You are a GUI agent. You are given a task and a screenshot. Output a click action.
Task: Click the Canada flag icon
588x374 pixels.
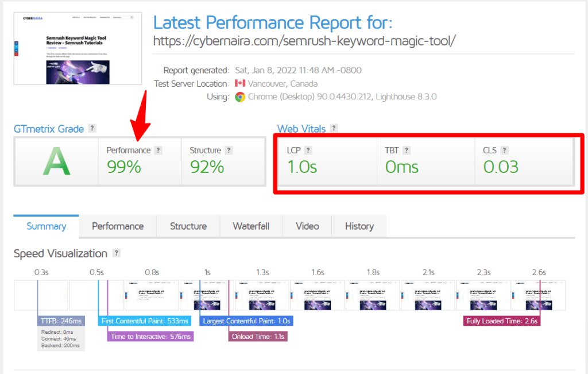coord(240,83)
